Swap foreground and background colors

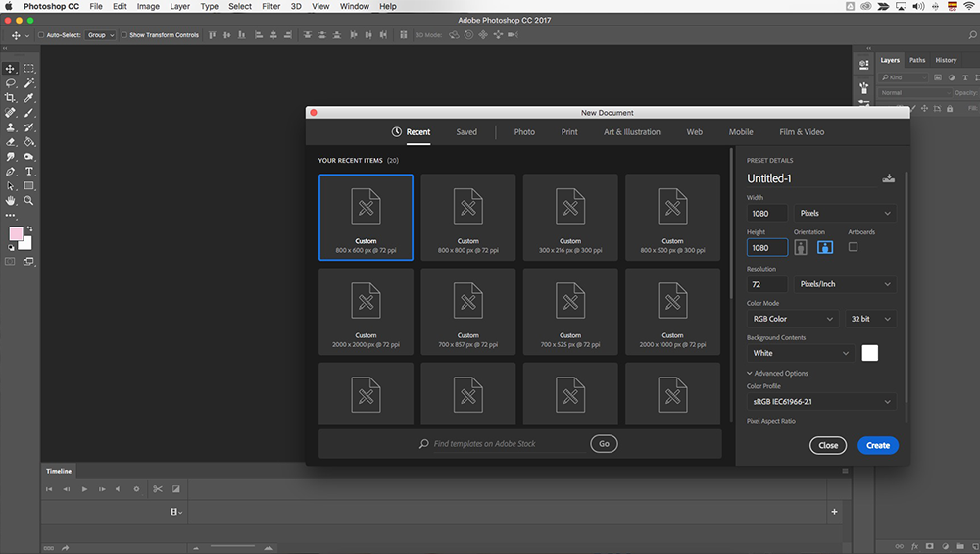29,228
